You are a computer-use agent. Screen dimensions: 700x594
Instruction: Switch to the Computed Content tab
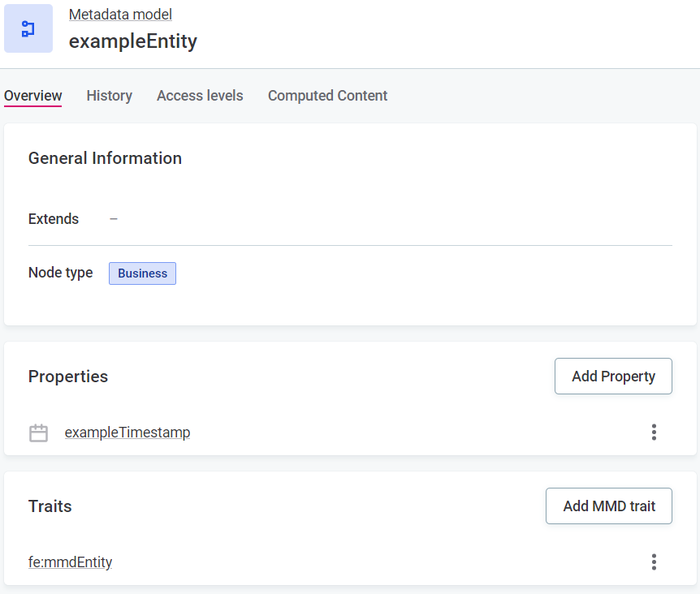pyautogui.click(x=327, y=96)
